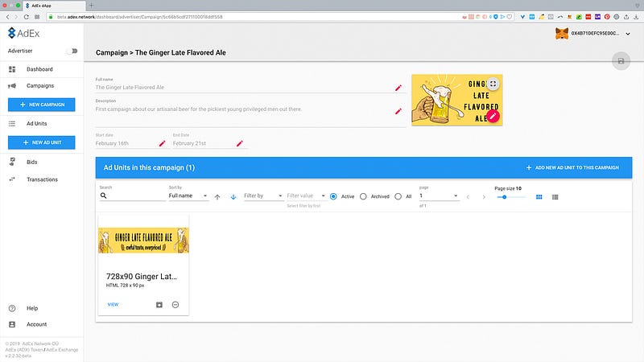Viewport: 644px width, 362px height.
Task: Sort ascending with up arrow
Action: 217,197
